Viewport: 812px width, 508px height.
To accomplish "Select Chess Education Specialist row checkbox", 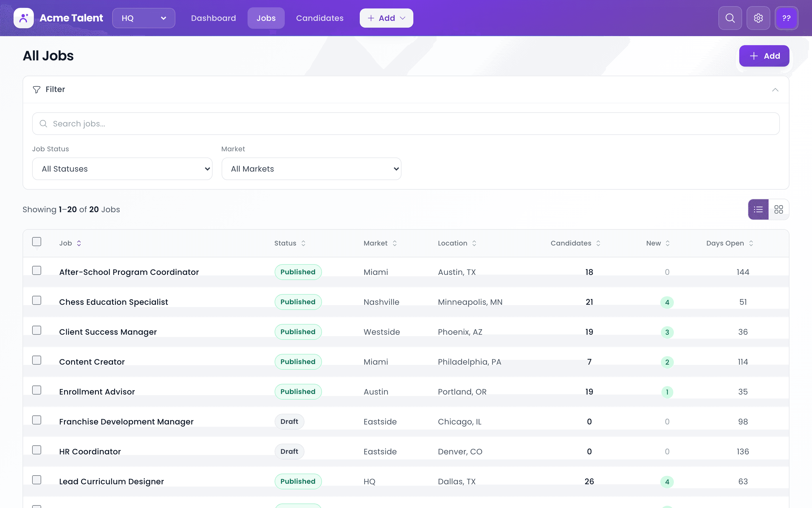I will pos(37,300).
